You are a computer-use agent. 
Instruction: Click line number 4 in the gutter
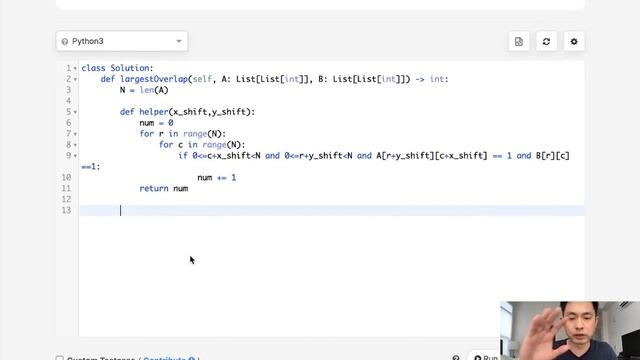coord(69,101)
